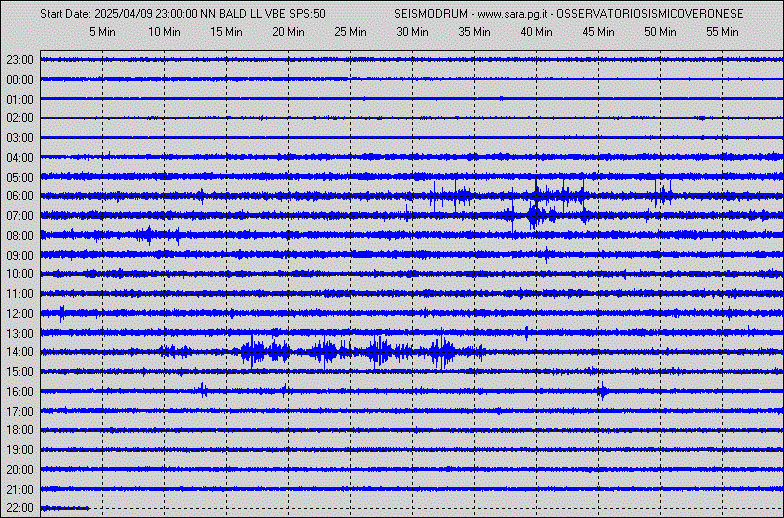This screenshot has width=784, height=518.
Task: Click the 03:00 hour row label
Action: 20,138
